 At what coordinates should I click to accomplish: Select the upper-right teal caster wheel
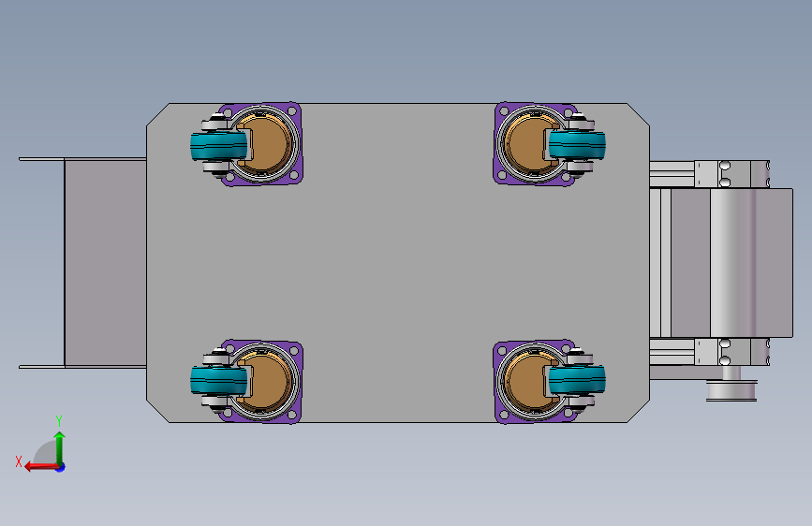click(577, 145)
